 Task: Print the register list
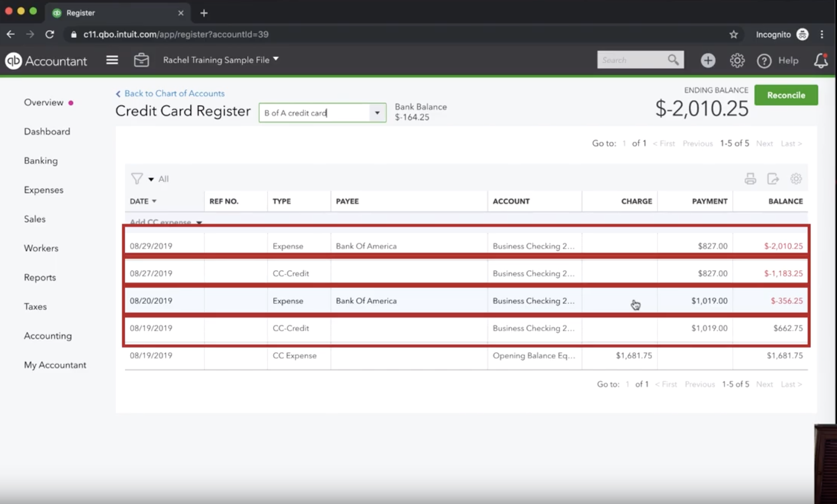pyautogui.click(x=750, y=179)
